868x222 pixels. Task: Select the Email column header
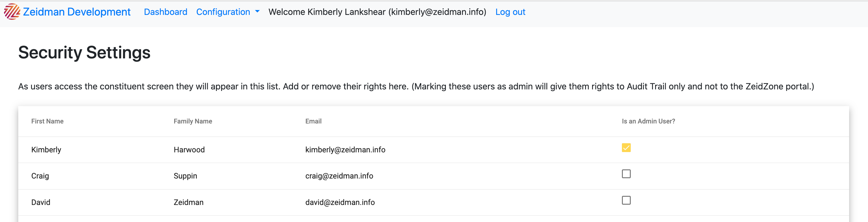(313, 121)
